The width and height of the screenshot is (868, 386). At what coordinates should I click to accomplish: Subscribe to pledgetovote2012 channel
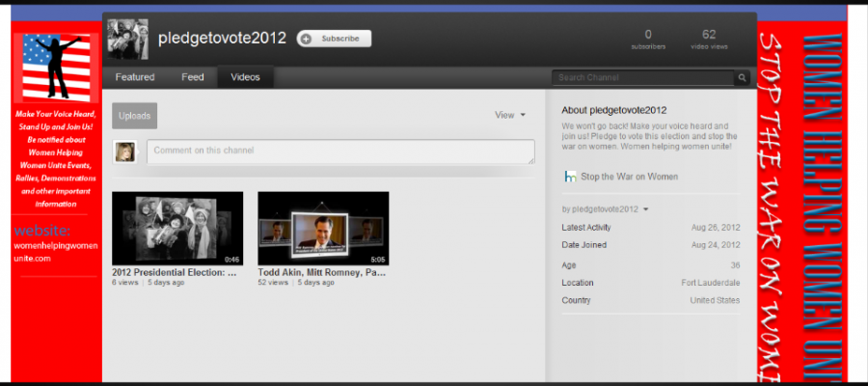point(334,39)
